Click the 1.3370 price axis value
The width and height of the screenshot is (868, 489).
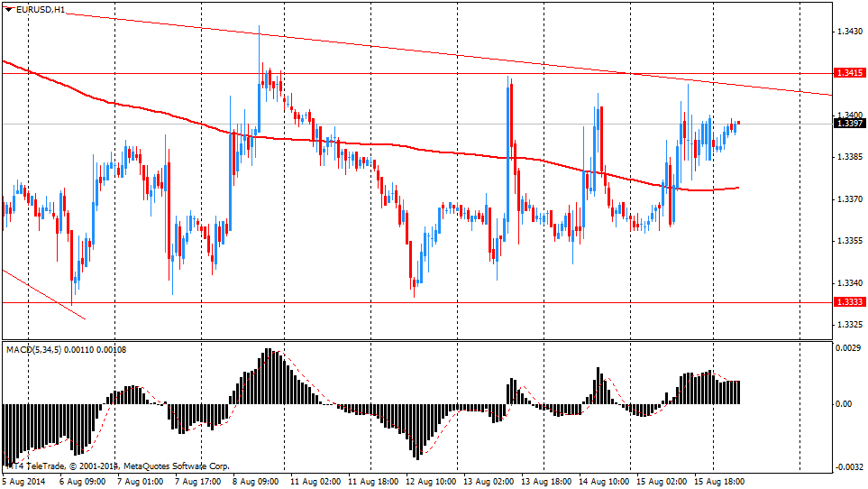(847, 198)
